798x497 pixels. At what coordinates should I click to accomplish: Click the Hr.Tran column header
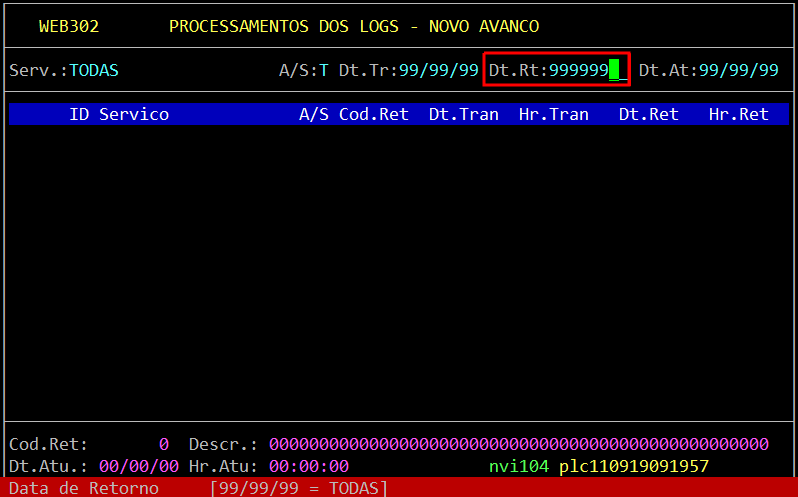(x=553, y=114)
